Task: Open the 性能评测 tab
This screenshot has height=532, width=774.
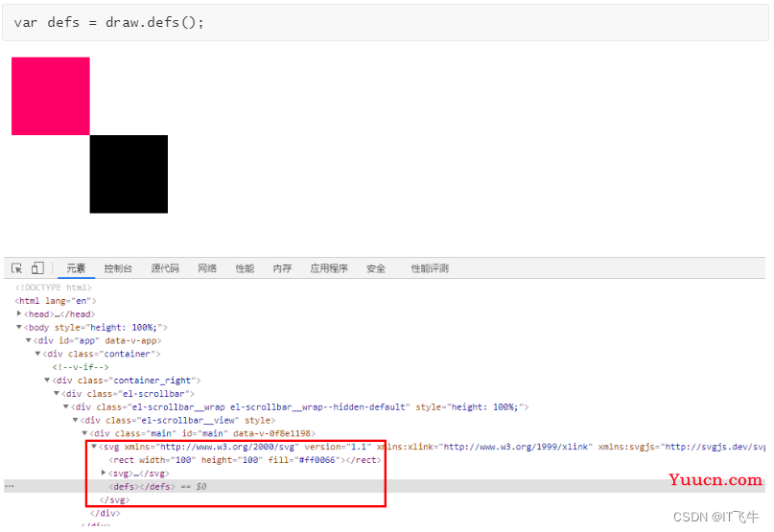Action: [x=430, y=268]
